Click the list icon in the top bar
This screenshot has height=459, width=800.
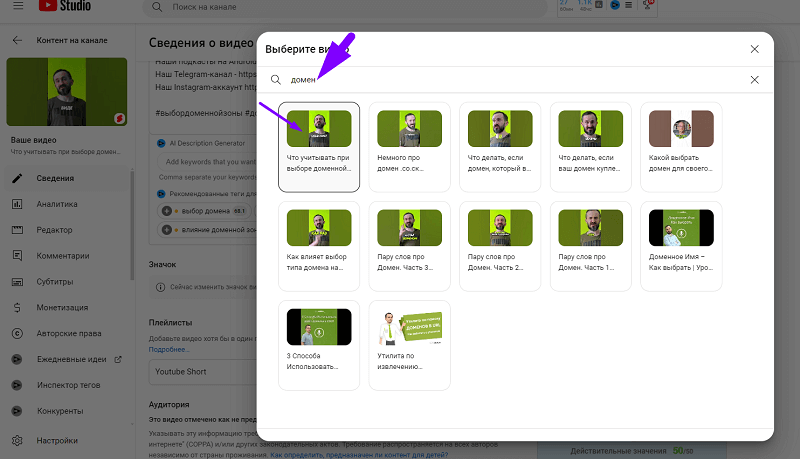pos(629,5)
